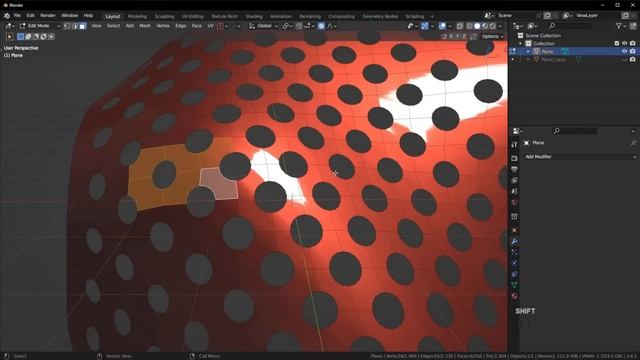The image size is (640, 360).
Task: Switch to solid viewport shading
Action: [477, 26]
